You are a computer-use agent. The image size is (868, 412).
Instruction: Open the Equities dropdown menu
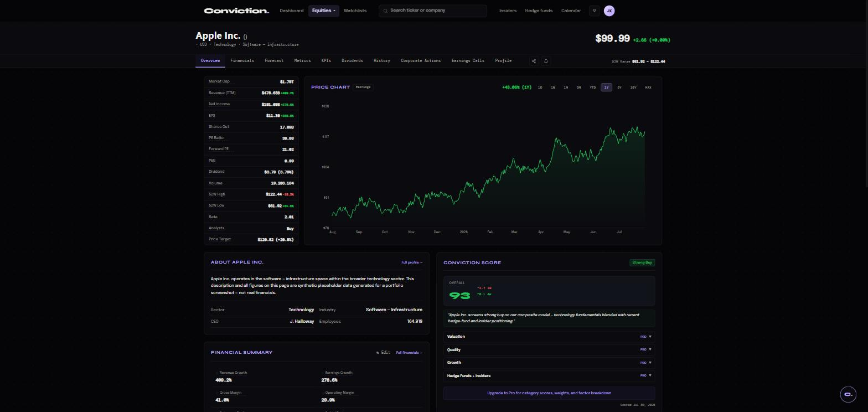(x=324, y=11)
